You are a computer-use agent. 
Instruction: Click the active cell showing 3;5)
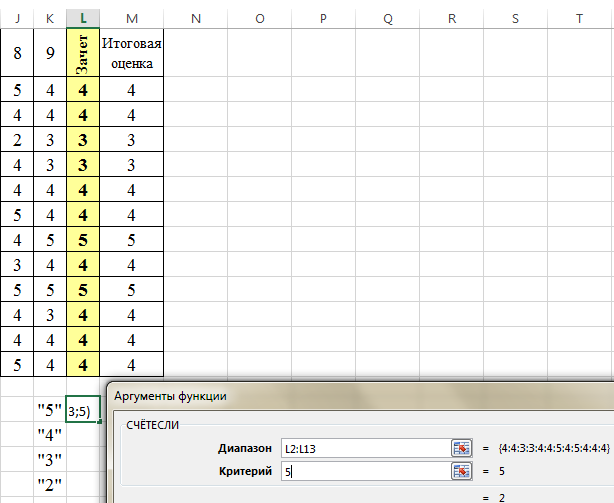coord(82,410)
